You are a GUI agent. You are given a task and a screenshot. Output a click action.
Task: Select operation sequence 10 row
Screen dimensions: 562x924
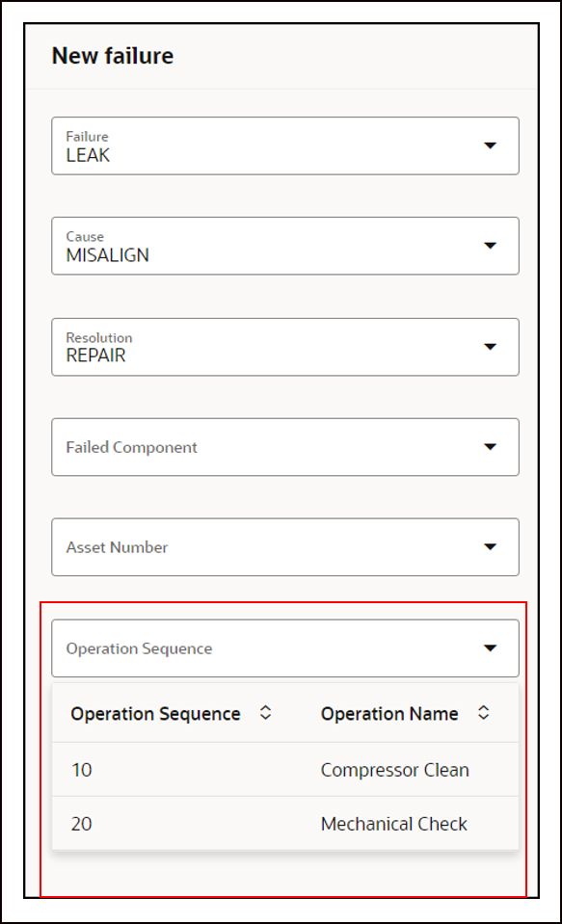click(x=285, y=770)
